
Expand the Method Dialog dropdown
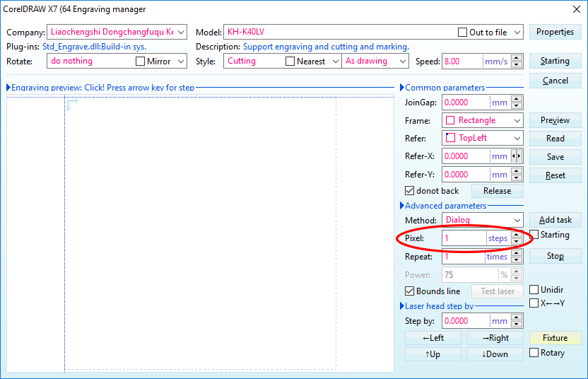click(517, 221)
